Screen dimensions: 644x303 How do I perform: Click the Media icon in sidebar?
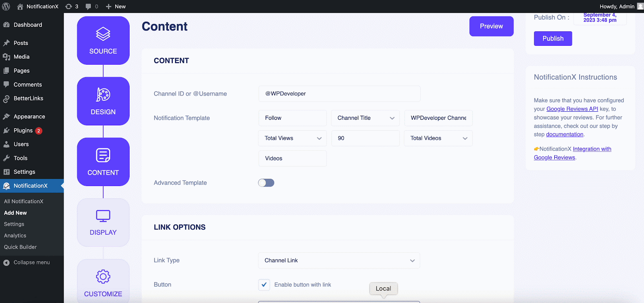6,57
